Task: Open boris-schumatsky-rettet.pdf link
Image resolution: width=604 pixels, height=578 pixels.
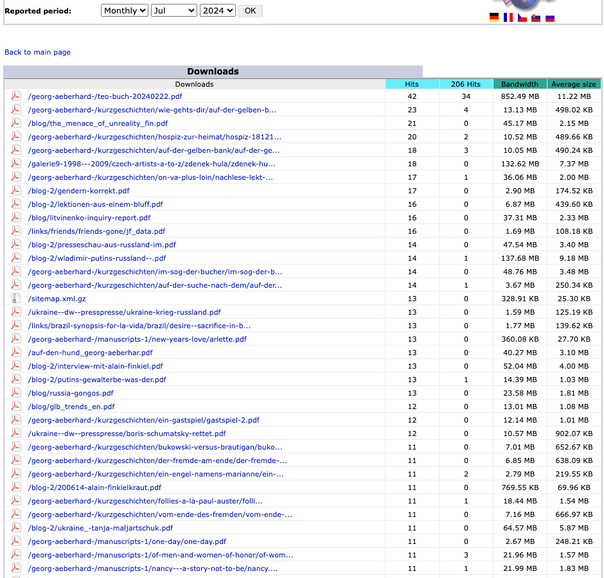Action: pyautogui.click(x=127, y=433)
